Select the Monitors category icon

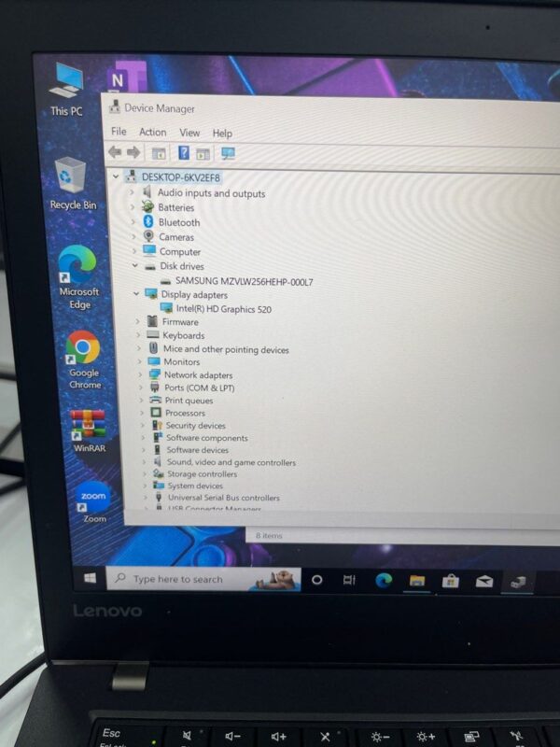tap(154, 361)
